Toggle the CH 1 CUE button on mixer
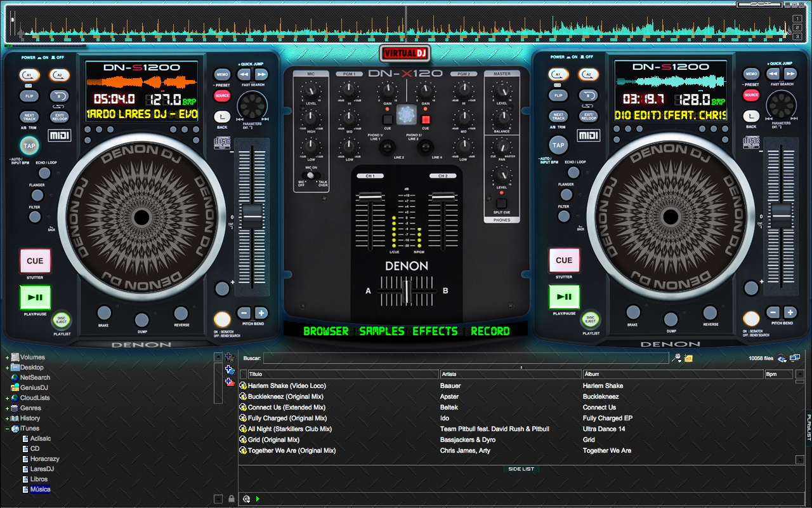The image size is (812, 508). (388, 119)
